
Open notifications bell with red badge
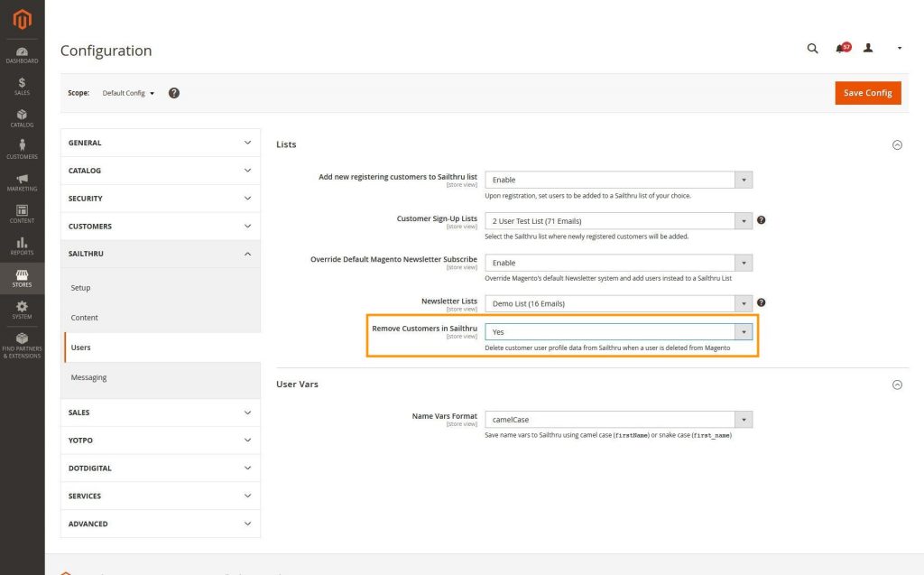pyautogui.click(x=842, y=49)
